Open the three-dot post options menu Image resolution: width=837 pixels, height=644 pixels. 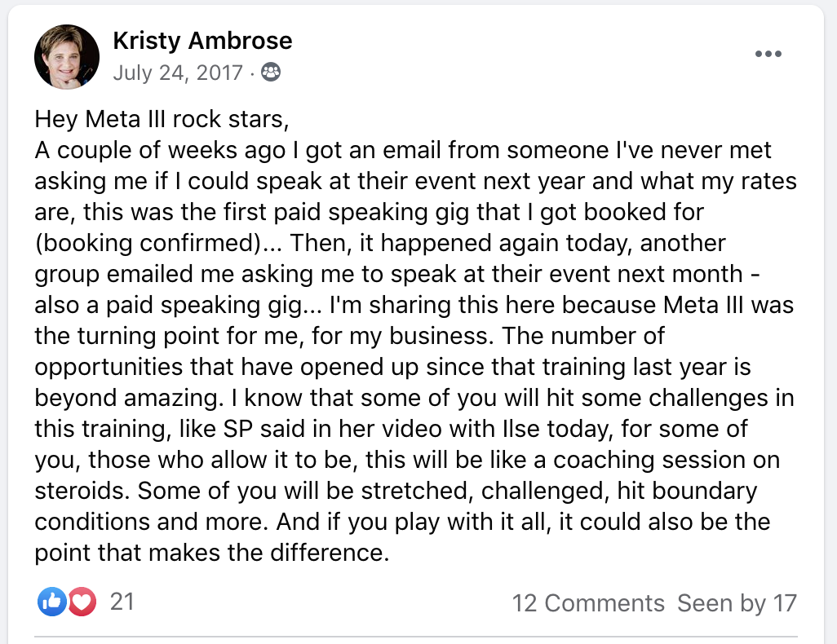768,53
